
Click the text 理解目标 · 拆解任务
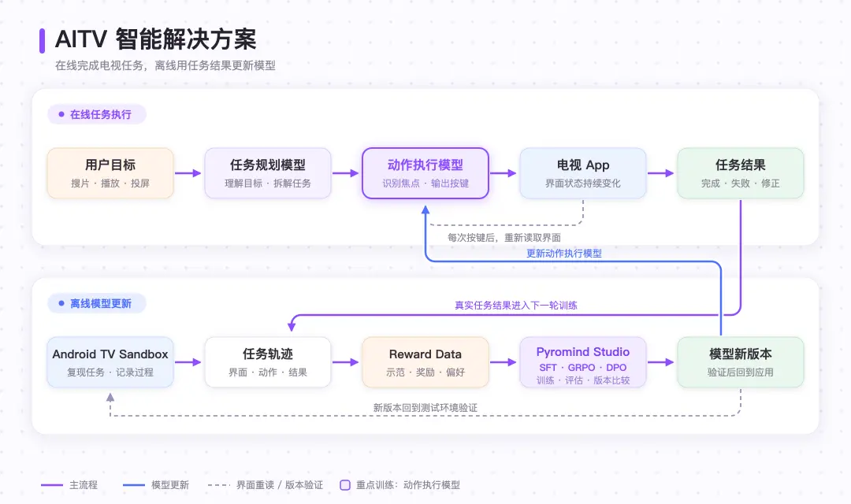tap(268, 183)
